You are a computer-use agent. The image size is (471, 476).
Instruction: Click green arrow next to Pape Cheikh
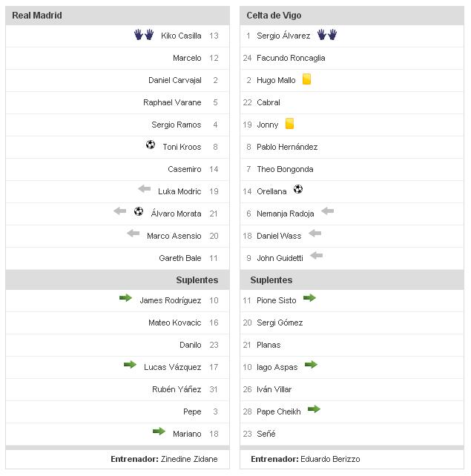[x=314, y=409]
